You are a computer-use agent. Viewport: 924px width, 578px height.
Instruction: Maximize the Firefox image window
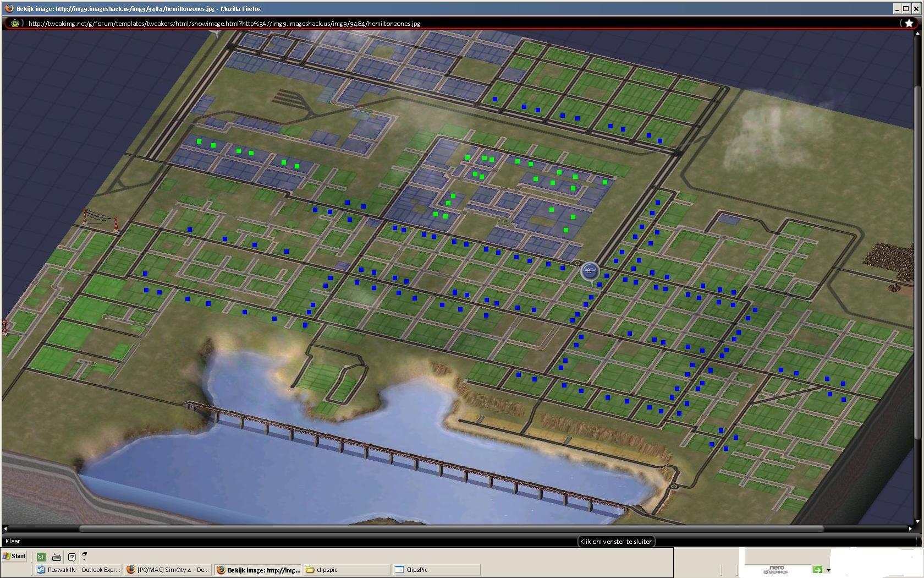tap(906, 8)
